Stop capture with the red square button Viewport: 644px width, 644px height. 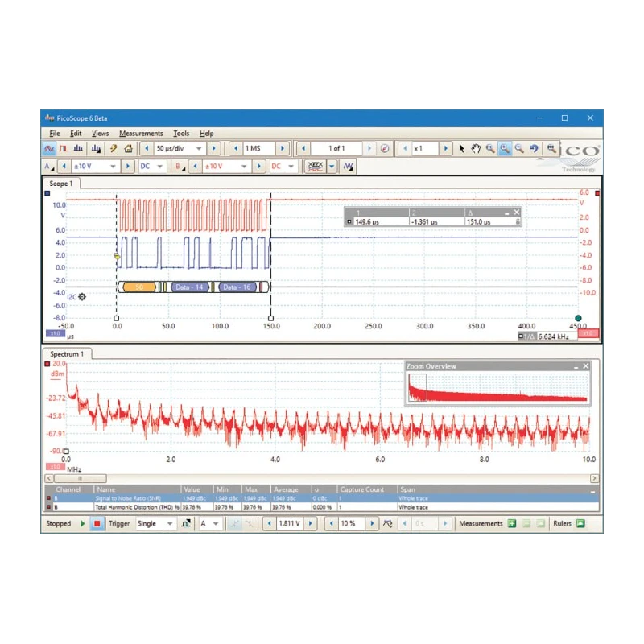tap(97, 524)
